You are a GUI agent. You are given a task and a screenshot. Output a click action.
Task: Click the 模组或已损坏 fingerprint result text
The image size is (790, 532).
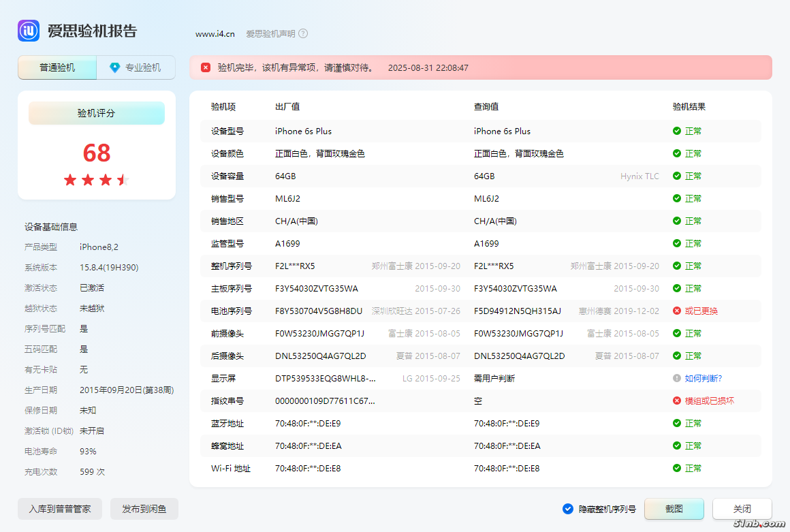[x=710, y=401]
